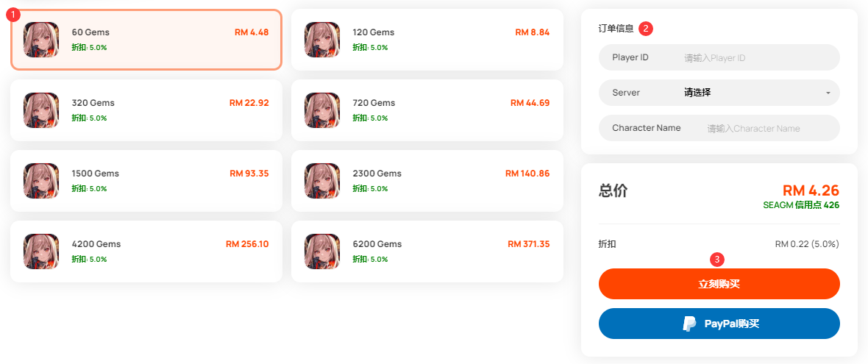Click the 60 Gems character icon
The height and width of the screenshot is (364, 868).
pyautogui.click(x=41, y=40)
